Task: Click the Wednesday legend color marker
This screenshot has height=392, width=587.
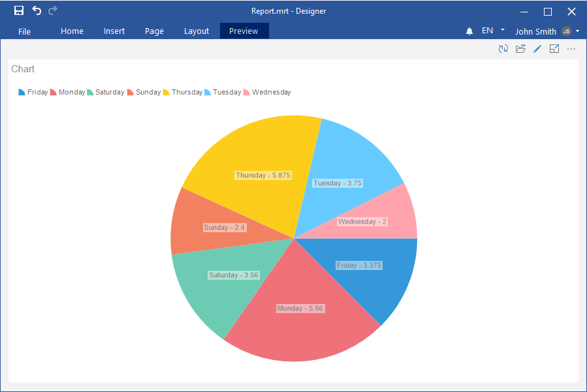Action: (x=247, y=93)
